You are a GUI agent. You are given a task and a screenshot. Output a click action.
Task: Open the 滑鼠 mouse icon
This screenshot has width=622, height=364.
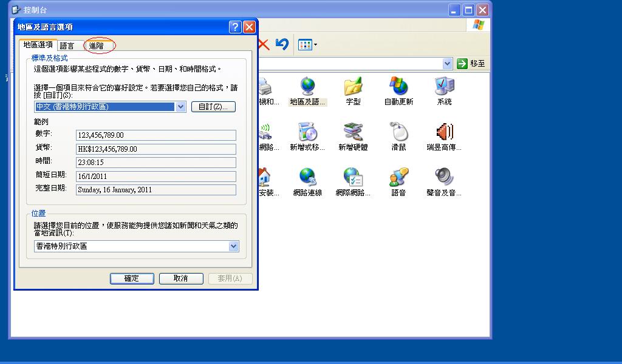click(398, 137)
